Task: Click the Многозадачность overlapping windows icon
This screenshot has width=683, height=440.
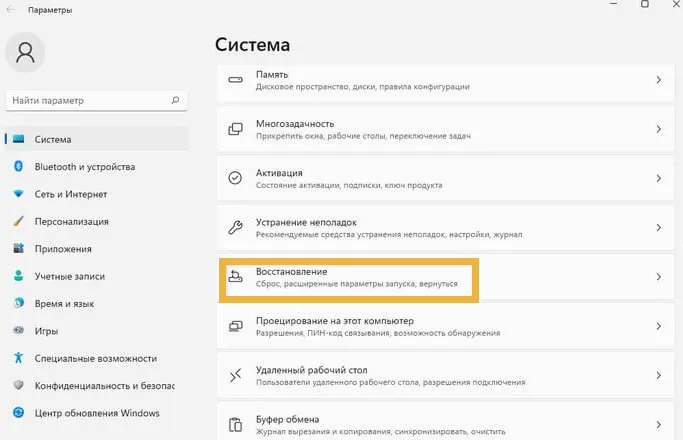Action: [x=235, y=129]
